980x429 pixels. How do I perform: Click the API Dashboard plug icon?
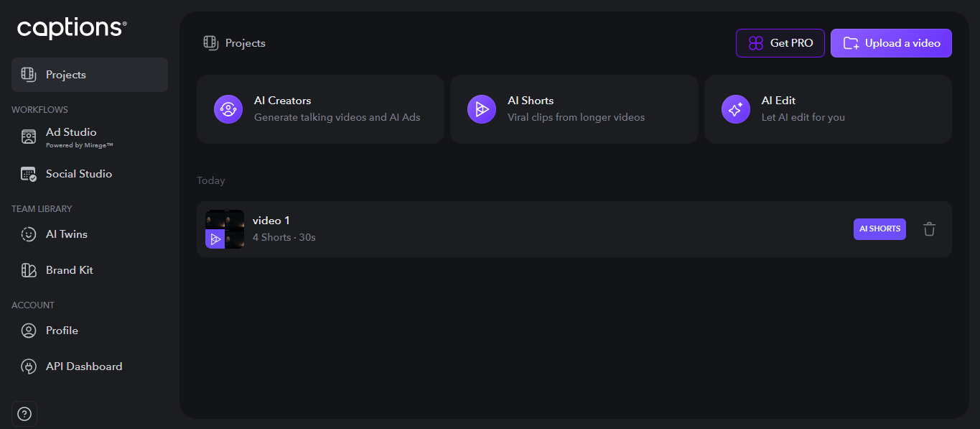tap(29, 366)
